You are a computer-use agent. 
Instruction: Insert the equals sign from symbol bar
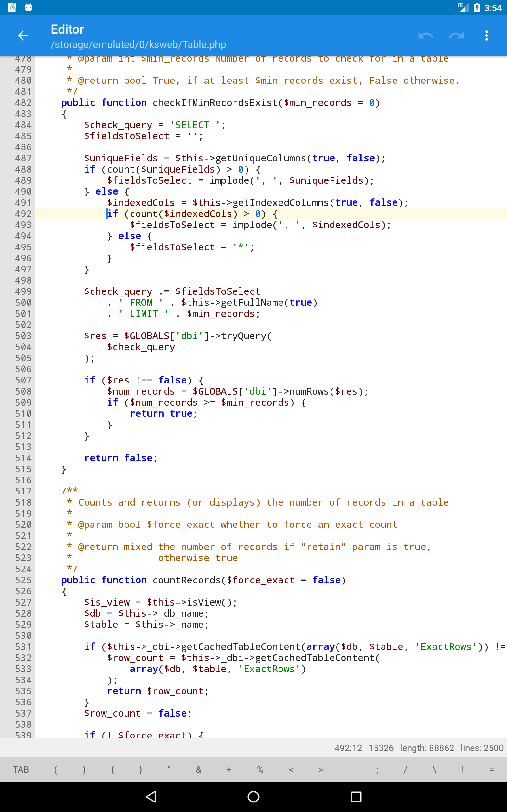coord(491,769)
